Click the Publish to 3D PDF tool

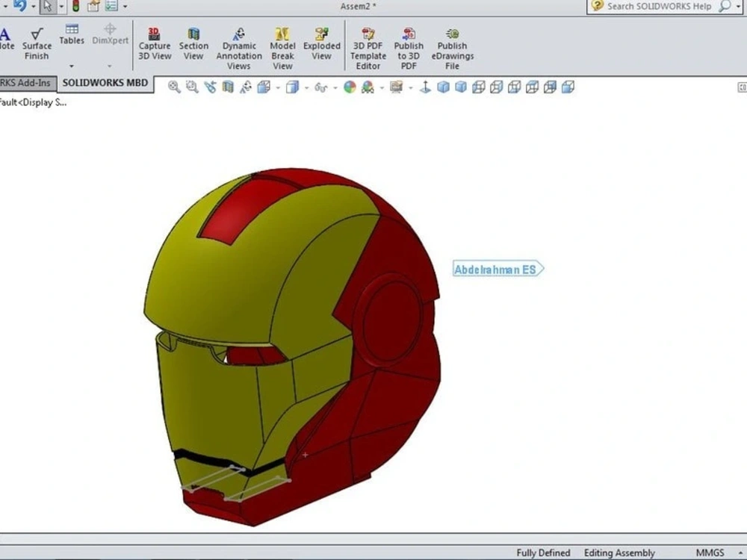click(408, 45)
